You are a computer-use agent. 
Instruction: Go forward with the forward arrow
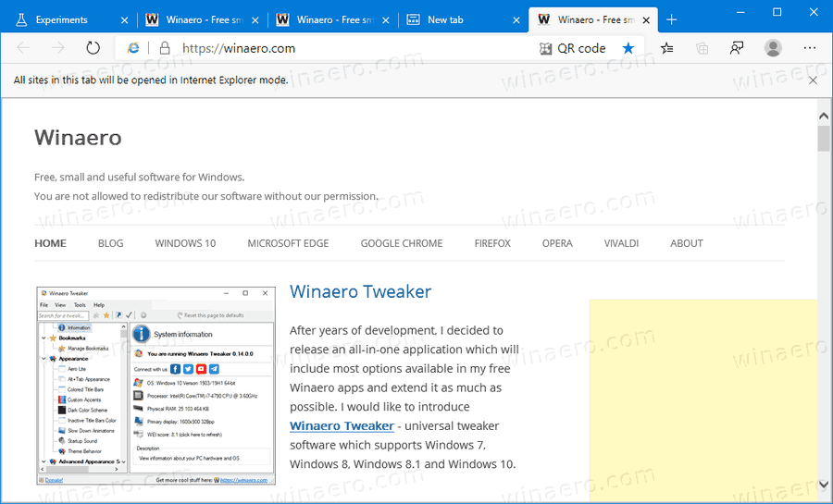point(58,48)
